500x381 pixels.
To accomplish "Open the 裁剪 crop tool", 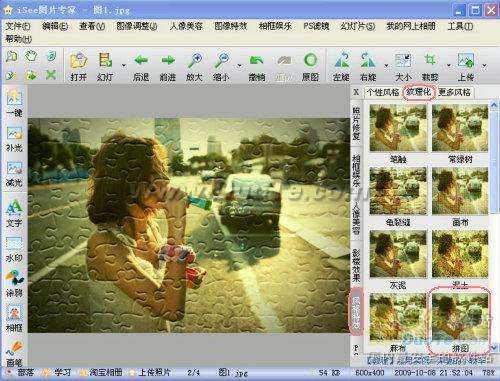I will pos(430,61).
